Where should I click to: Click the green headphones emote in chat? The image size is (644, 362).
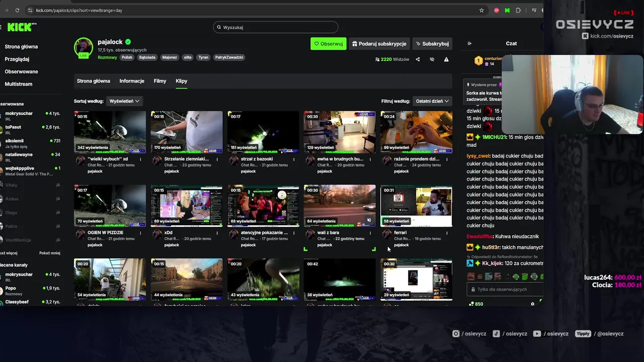point(534,277)
